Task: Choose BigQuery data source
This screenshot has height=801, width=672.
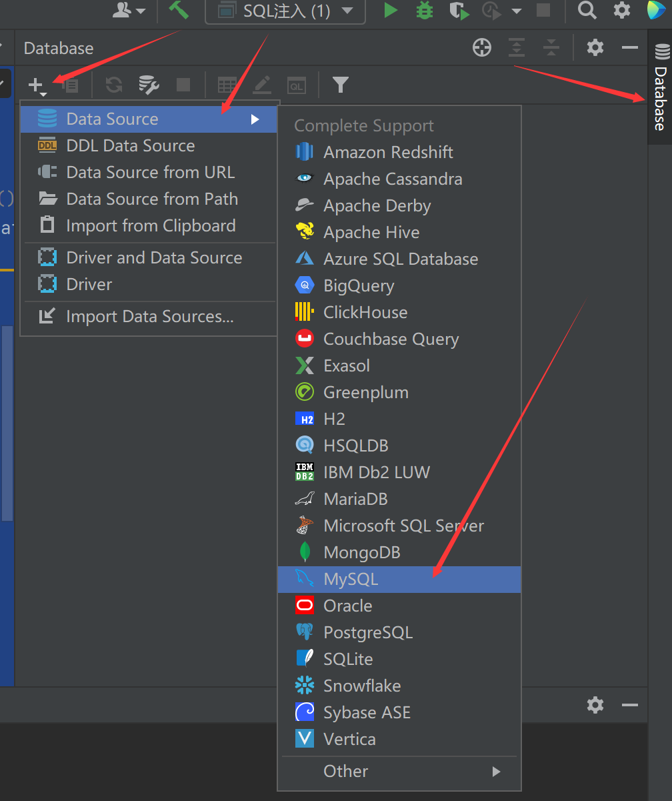Action: coord(399,286)
